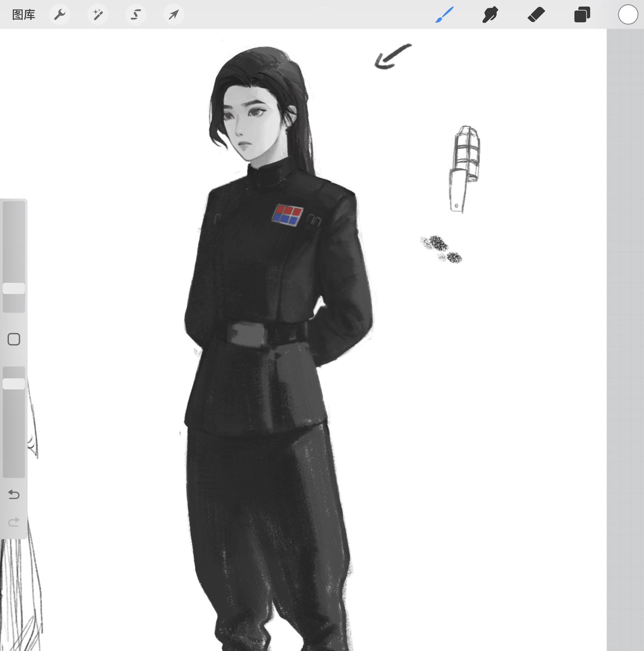Viewport: 644px width, 651px height.
Task: Open the white color picker circle
Action: pos(628,15)
